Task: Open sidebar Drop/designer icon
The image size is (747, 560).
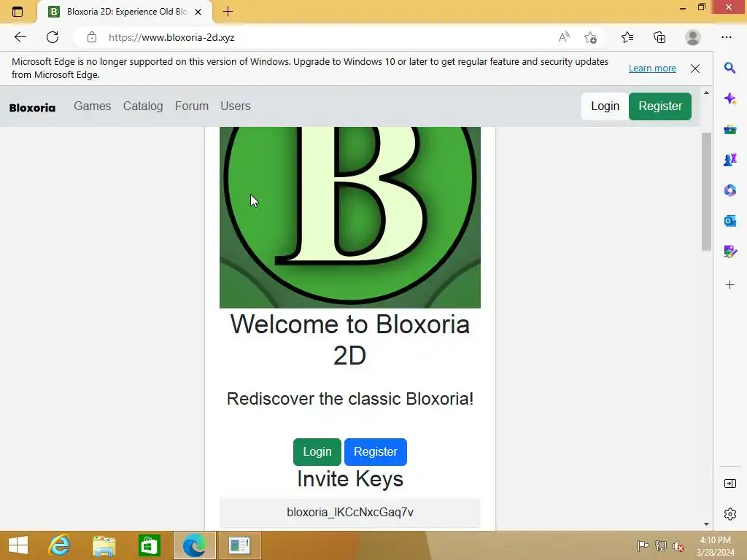Action: pyautogui.click(x=729, y=251)
